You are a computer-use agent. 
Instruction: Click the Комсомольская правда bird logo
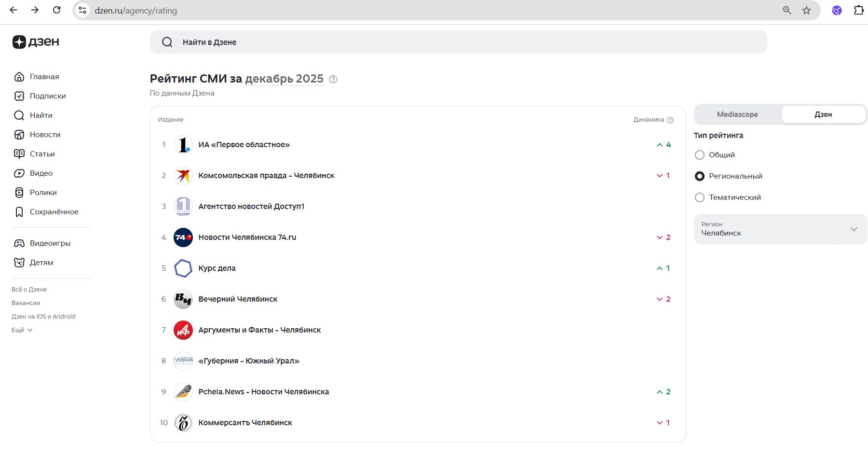coord(183,176)
